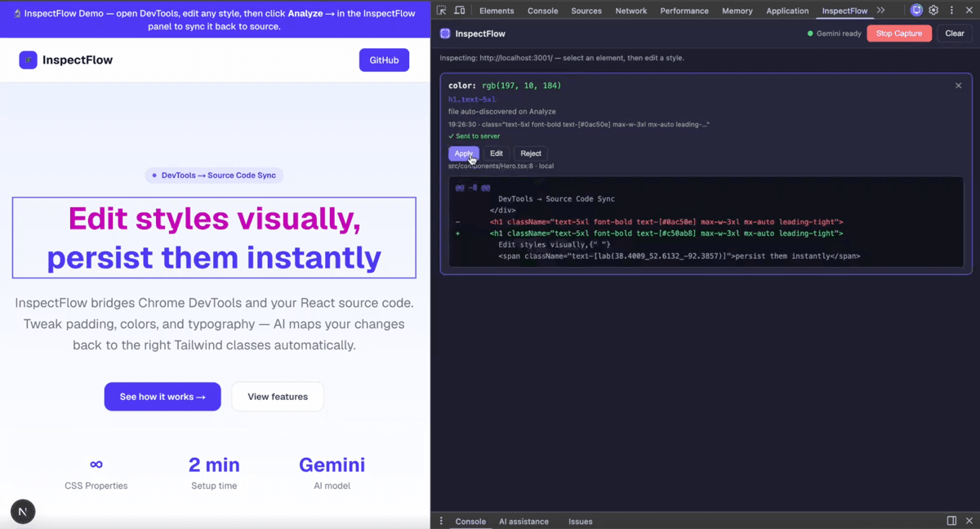The image size is (980, 529).
Task: Close the bottom drawer
Action: [x=969, y=521]
